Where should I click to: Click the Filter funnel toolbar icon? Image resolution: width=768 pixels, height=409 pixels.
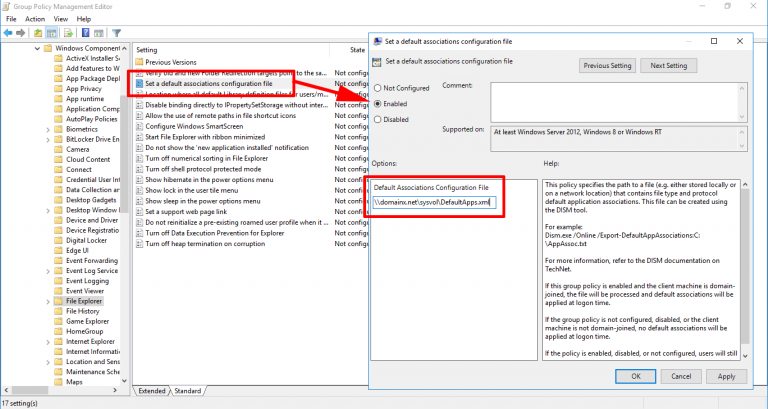[117, 33]
